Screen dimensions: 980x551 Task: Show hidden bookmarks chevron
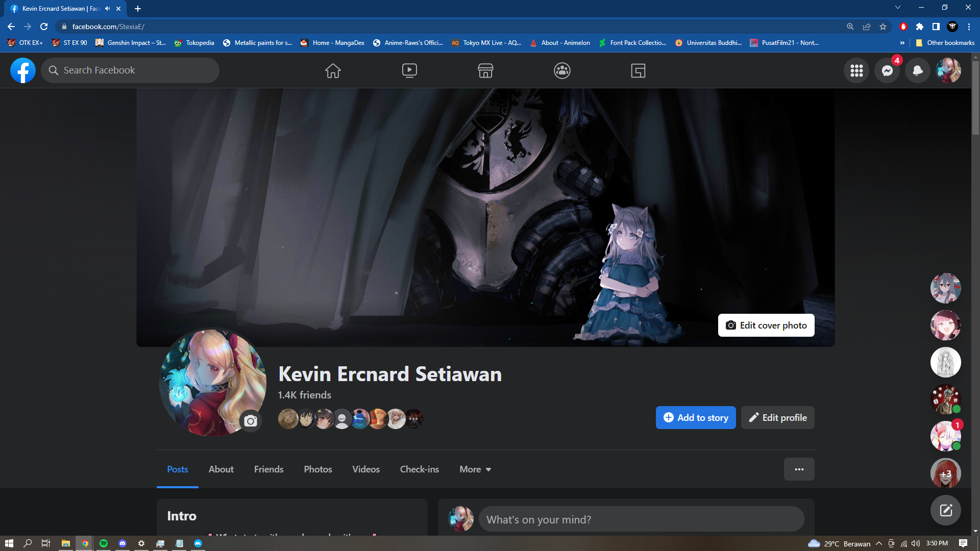point(902,43)
